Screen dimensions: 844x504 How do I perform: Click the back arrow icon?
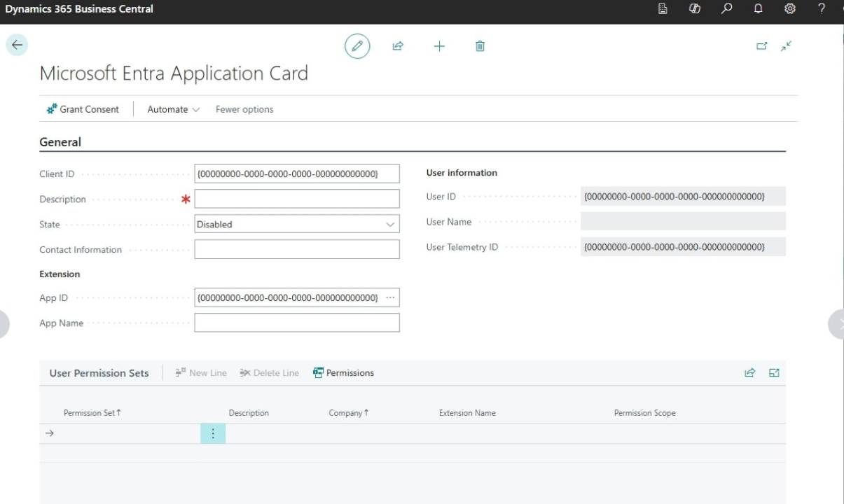coord(16,45)
